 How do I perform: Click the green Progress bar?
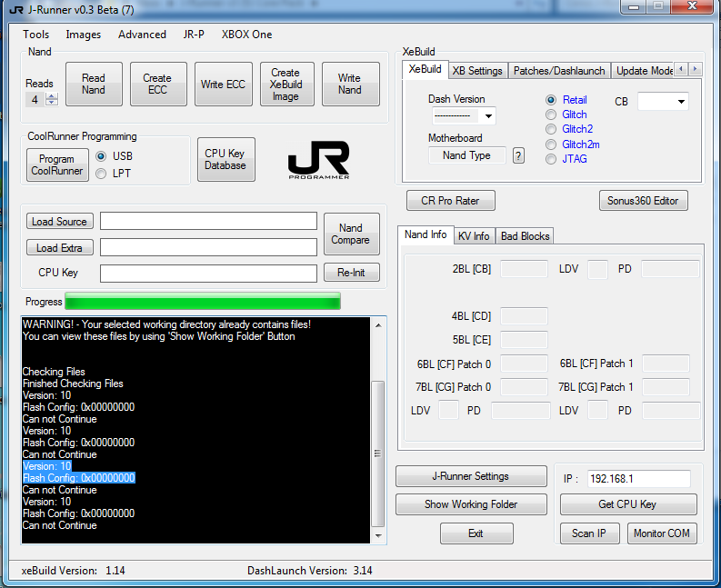pyautogui.click(x=203, y=301)
